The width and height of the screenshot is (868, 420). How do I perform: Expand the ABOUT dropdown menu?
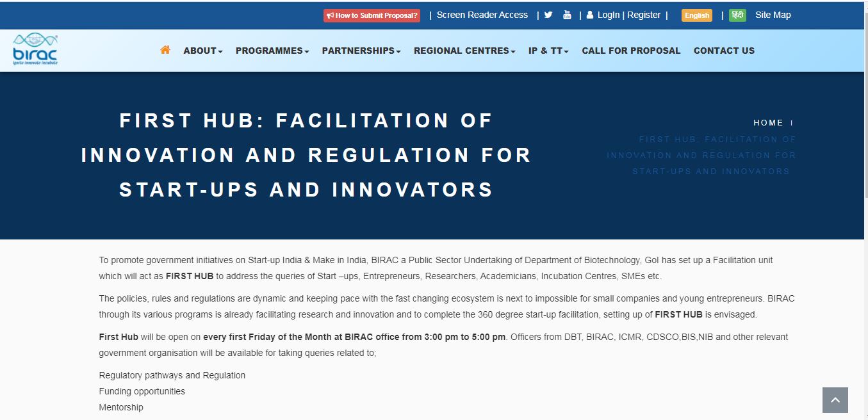[203, 51]
